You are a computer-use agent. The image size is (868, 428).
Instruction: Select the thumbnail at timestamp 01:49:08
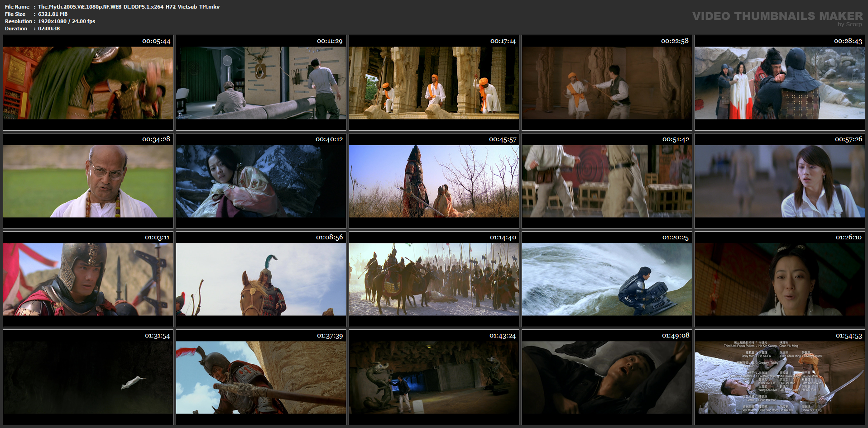pyautogui.click(x=607, y=377)
